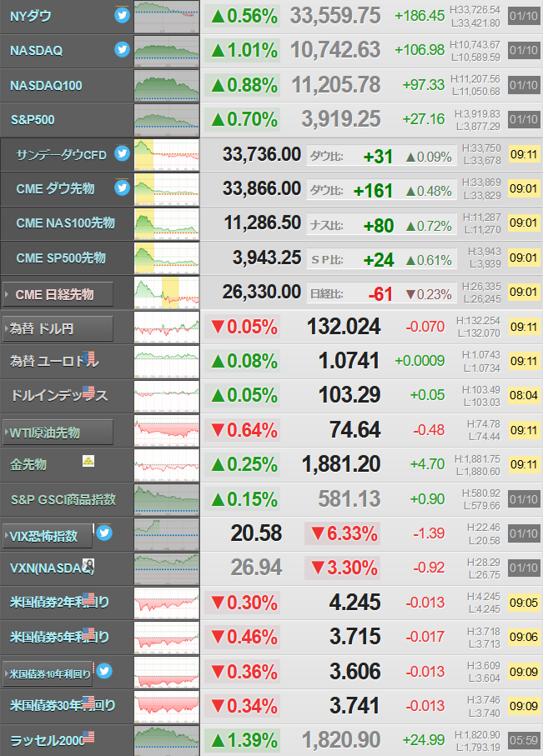Open the CME NAS100先物 link
Image resolution: width=543 pixels, height=756 pixels.
66,223
